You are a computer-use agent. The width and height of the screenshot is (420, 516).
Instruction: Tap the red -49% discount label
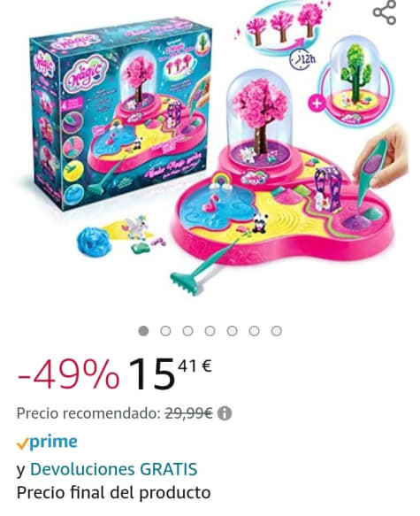click(68, 376)
